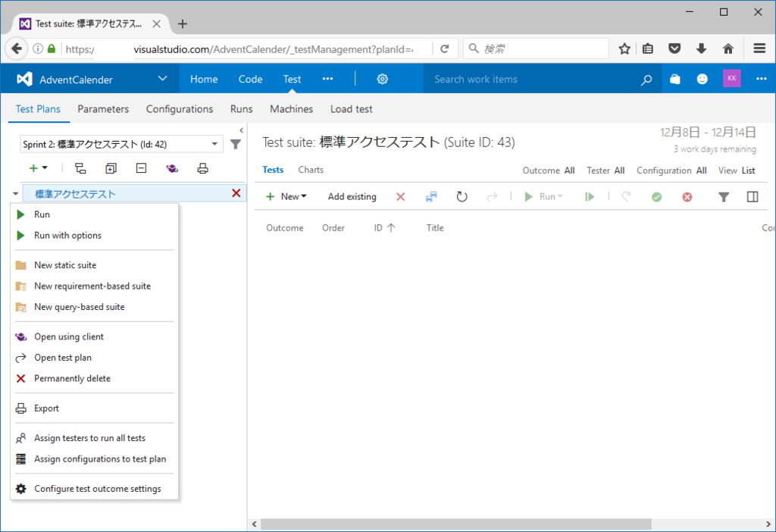The height and width of the screenshot is (532, 776).
Task: Open Configure test outcome settings
Action: point(94,489)
